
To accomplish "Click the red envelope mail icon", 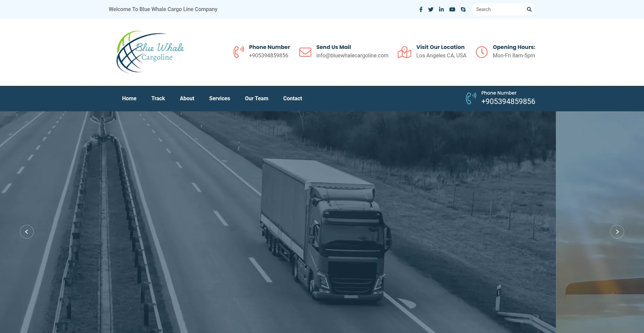I will (305, 52).
